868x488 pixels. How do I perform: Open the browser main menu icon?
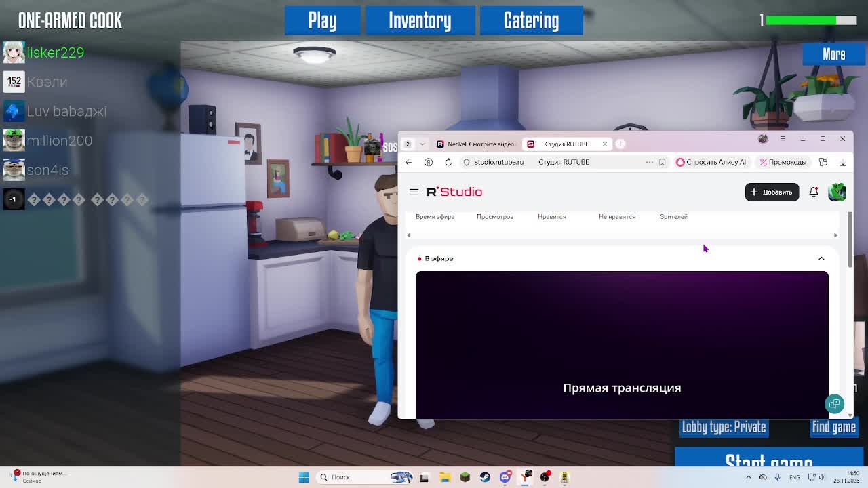783,138
